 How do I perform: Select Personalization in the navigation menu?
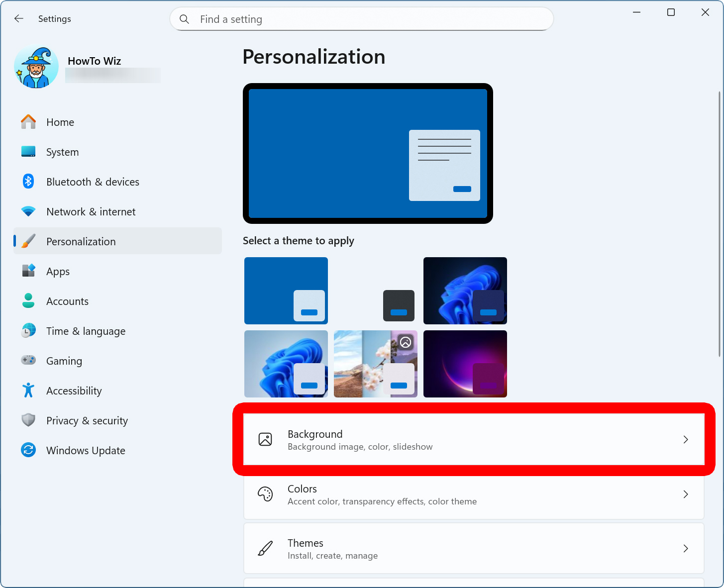(x=81, y=241)
